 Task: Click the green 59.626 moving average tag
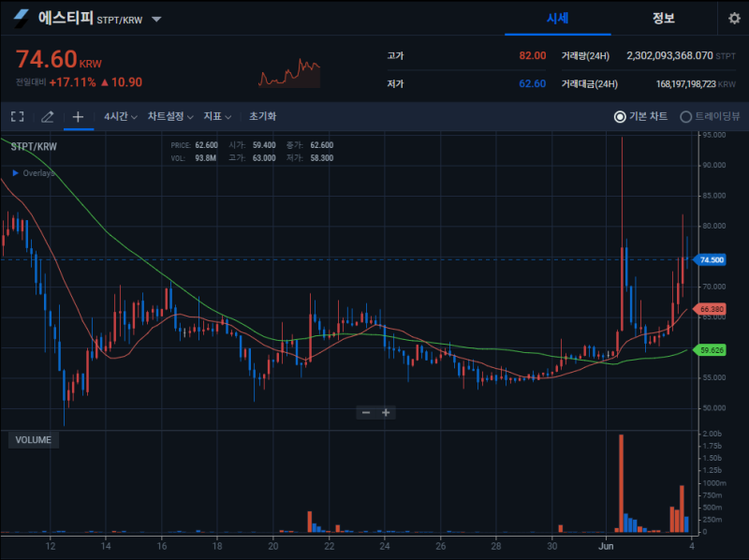point(711,350)
